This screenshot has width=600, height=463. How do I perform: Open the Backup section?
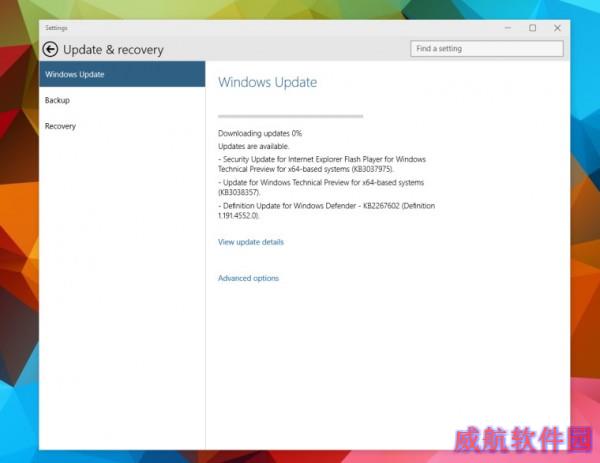coord(122,100)
